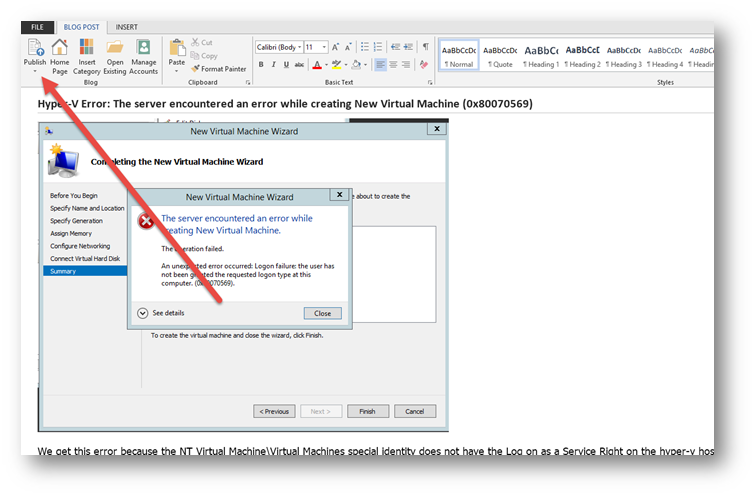This screenshot has width=756, height=497.
Task: Apply bulleted list formatting
Action: tap(365, 47)
